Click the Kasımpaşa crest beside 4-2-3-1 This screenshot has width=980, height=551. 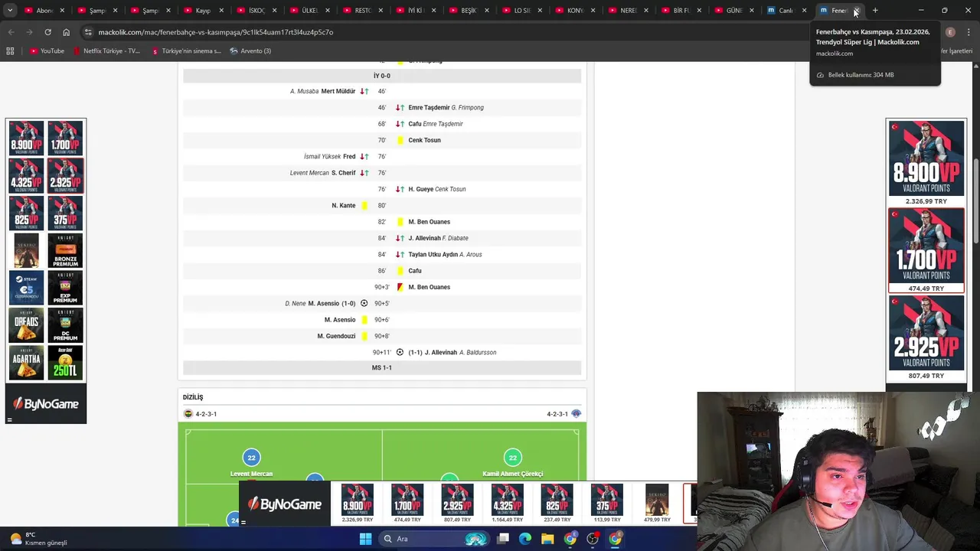pos(577,414)
